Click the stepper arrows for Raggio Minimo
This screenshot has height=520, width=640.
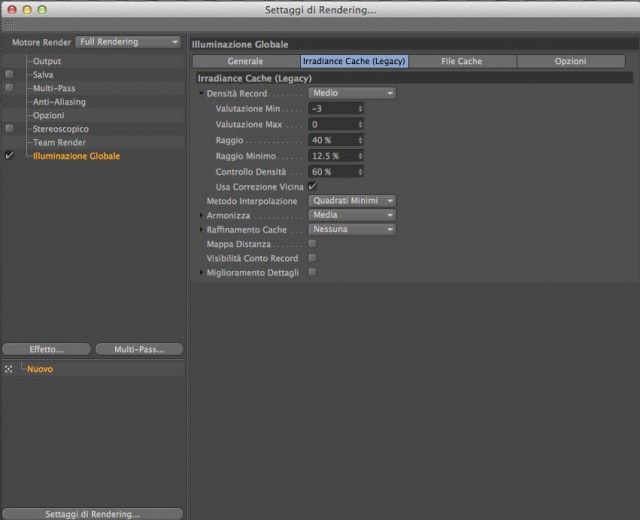tap(360, 156)
